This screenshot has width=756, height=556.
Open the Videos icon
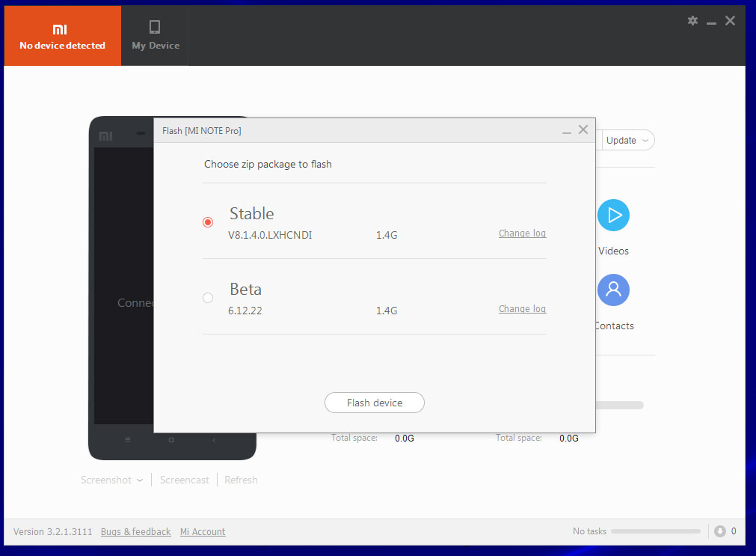point(613,216)
